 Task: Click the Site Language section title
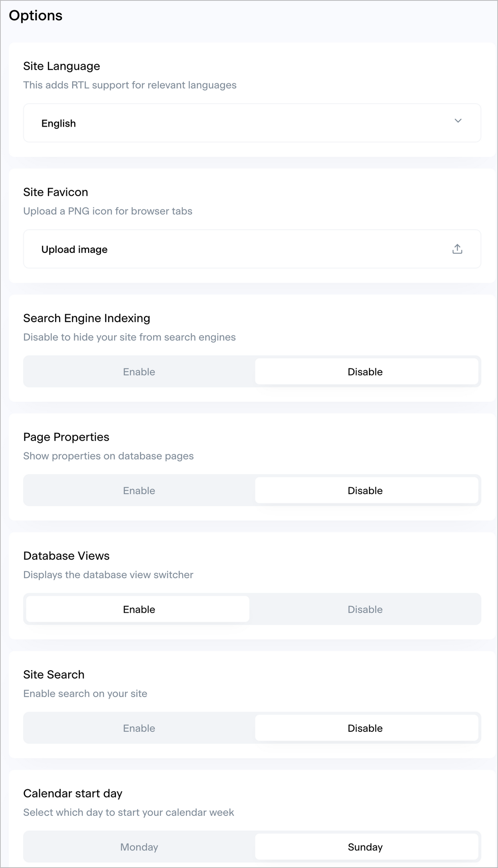tap(62, 66)
